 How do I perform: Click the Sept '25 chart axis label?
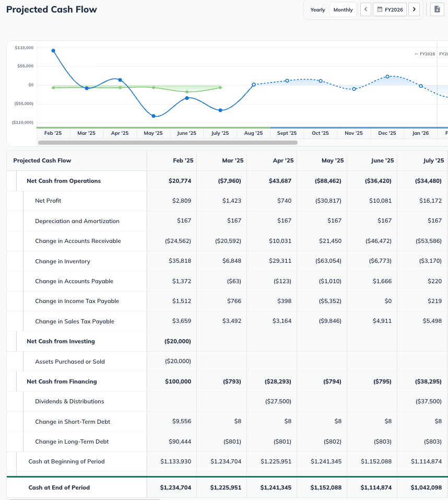[287, 133]
